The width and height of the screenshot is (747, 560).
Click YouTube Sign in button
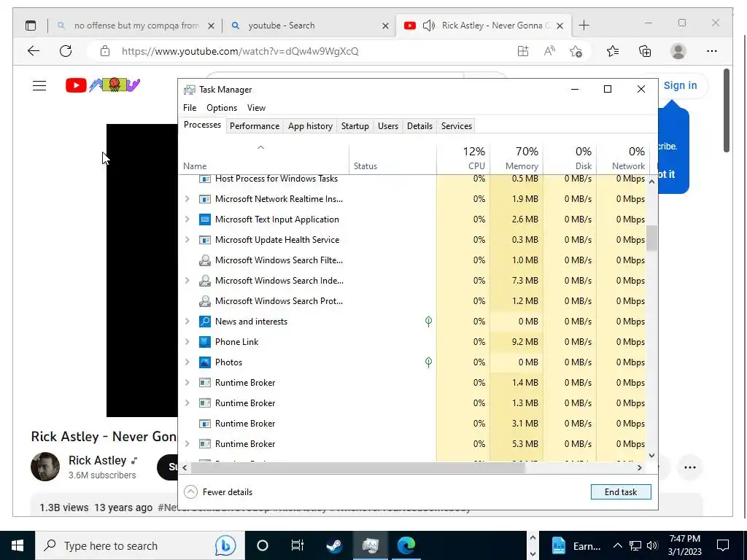coord(680,86)
